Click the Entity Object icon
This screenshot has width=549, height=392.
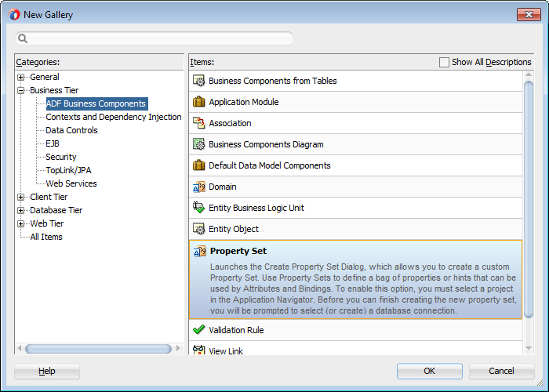click(x=199, y=229)
